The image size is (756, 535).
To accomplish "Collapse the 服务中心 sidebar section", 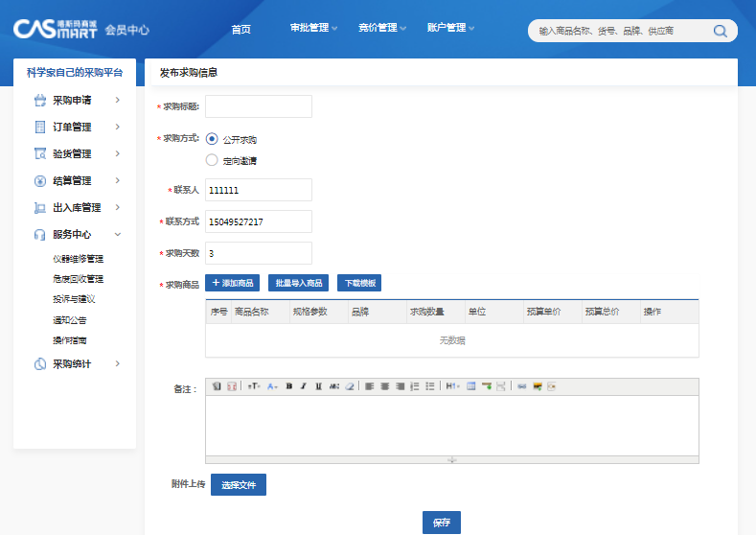I will (117, 234).
